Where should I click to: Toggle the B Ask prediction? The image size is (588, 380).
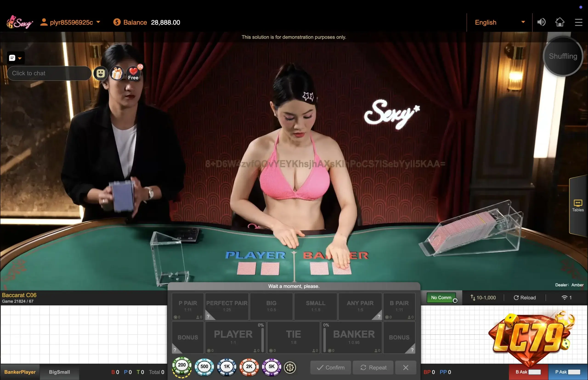(x=528, y=372)
